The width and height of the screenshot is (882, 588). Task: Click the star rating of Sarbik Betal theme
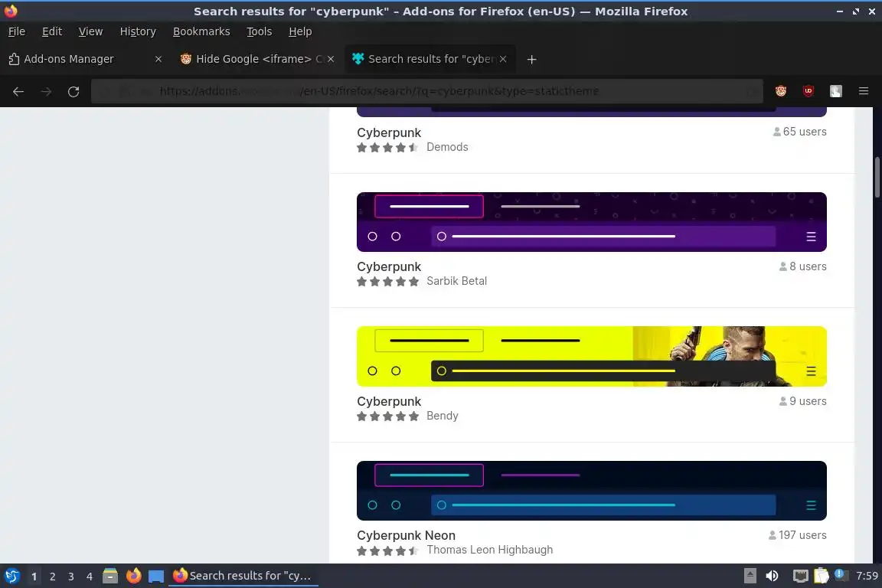[x=387, y=281]
